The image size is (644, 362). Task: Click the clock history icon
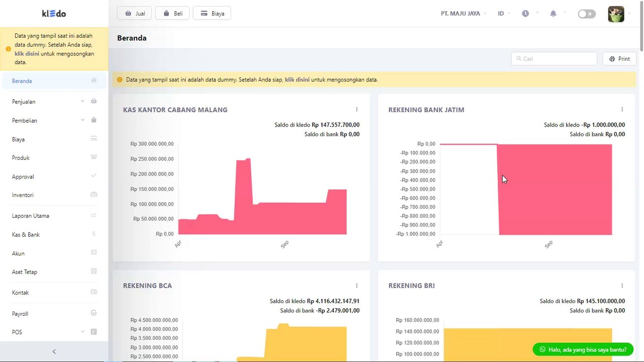pos(525,14)
